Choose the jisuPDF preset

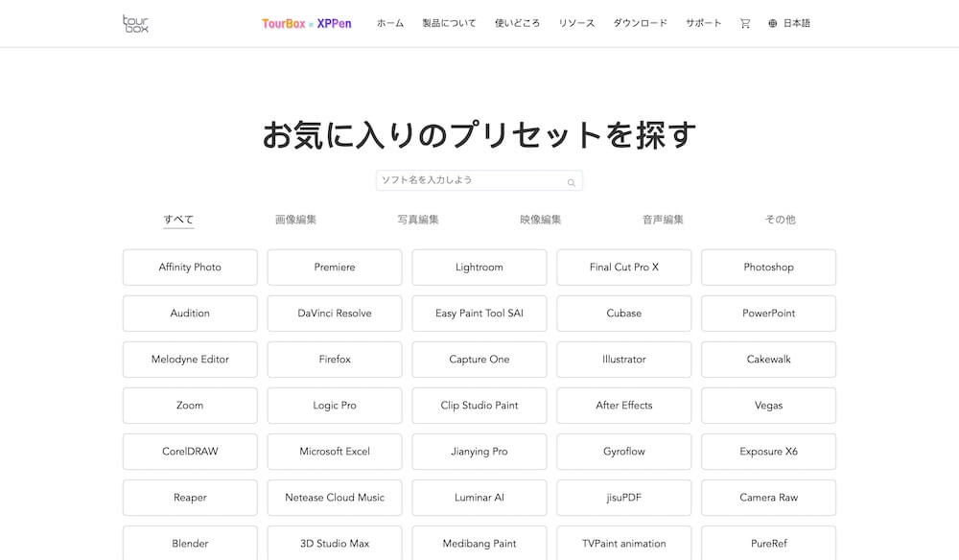(x=624, y=498)
